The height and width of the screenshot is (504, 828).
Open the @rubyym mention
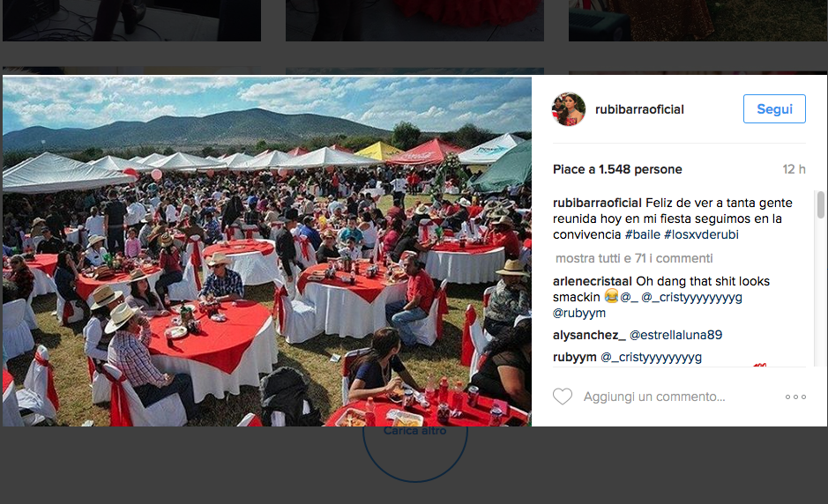pyautogui.click(x=579, y=313)
